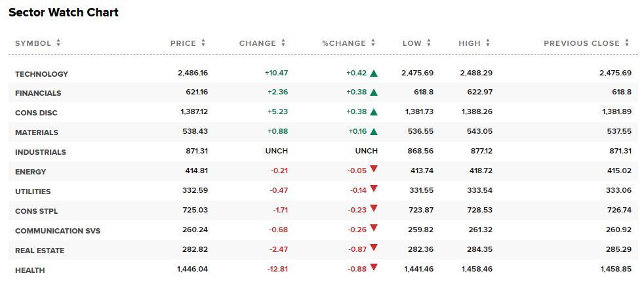Click the sort arrows beside PREVIOUS CLOSE header
This screenshot has height=284, width=644.
click(x=627, y=43)
